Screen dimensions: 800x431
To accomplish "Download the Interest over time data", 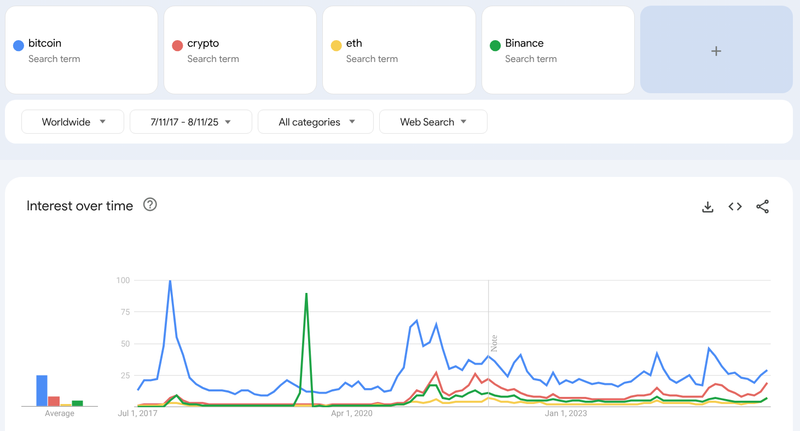I will [708, 207].
